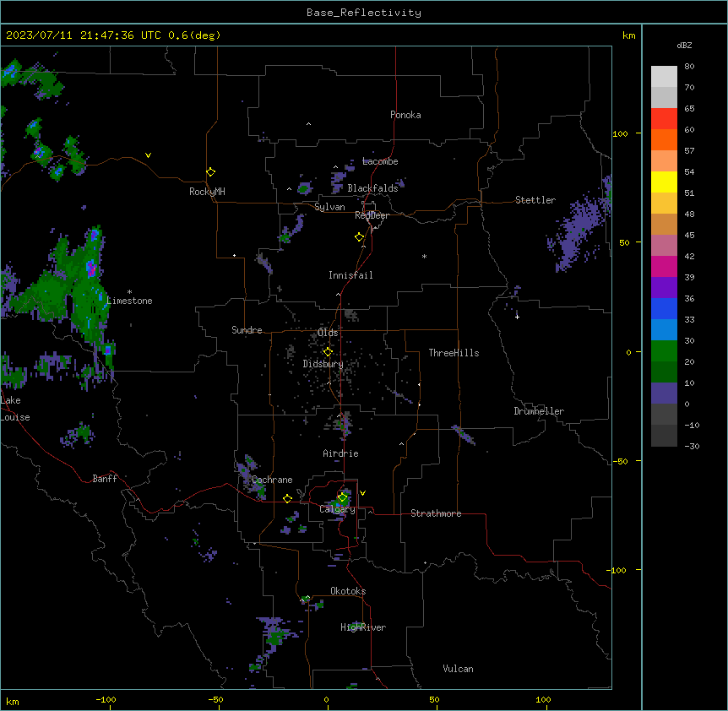Click the Banff label
The height and width of the screenshot is (711, 728).
(x=105, y=479)
